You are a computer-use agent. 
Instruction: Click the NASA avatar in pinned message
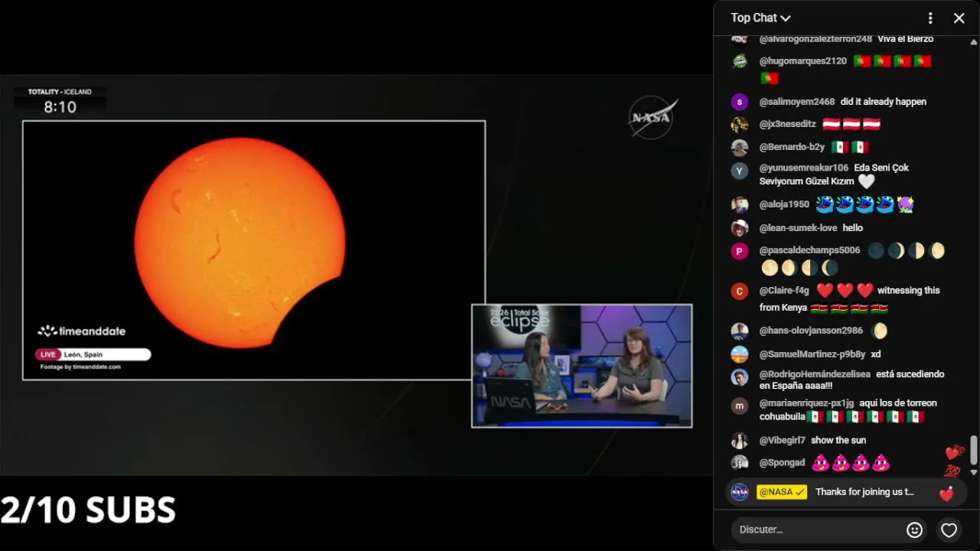click(x=740, y=492)
